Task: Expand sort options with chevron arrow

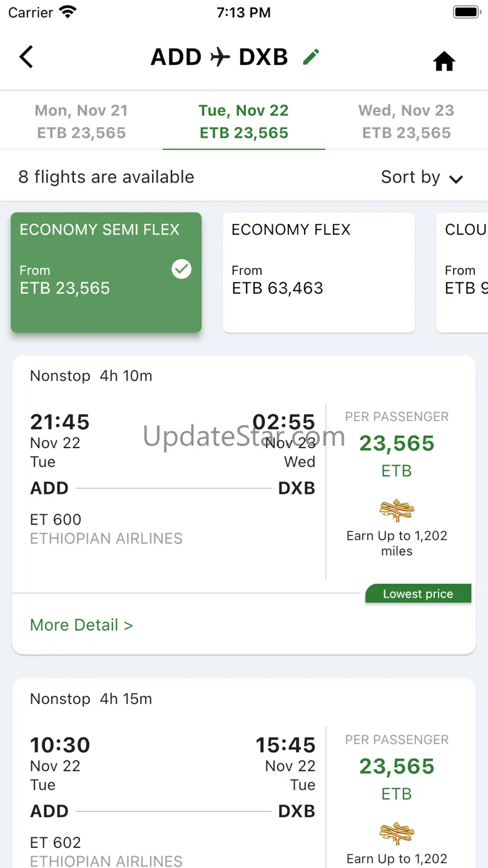Action: click(x=457, y=179)
